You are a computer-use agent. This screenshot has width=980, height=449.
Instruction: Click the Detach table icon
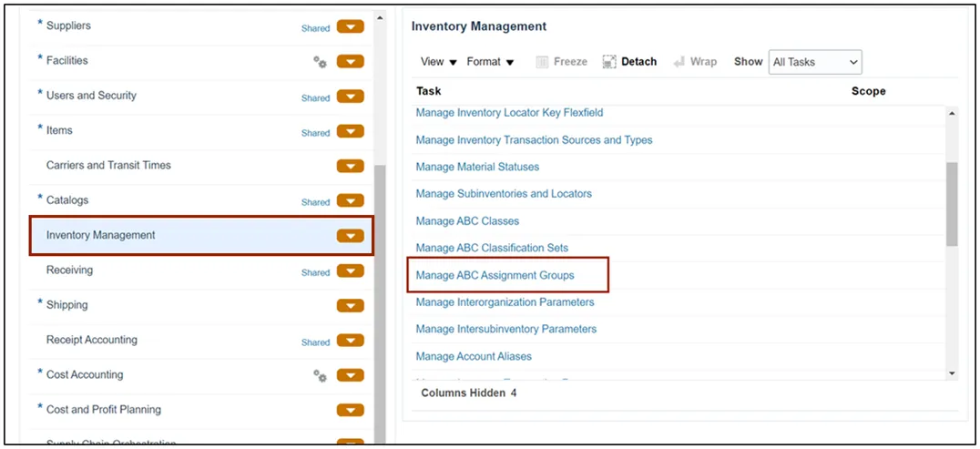coord(608,62)
